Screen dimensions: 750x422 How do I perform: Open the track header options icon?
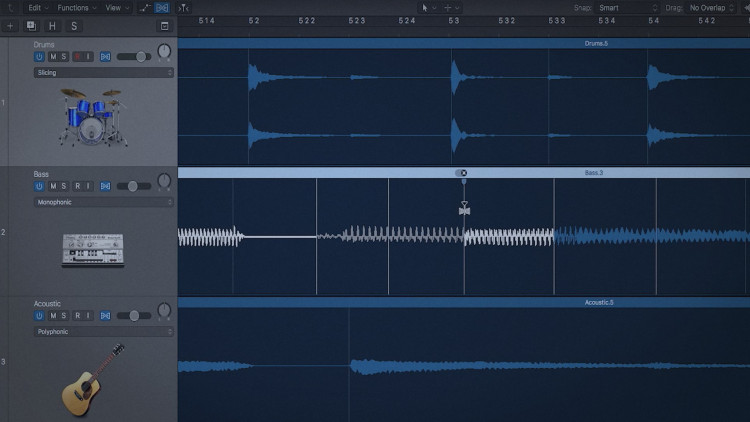click(x=165, y=26)
